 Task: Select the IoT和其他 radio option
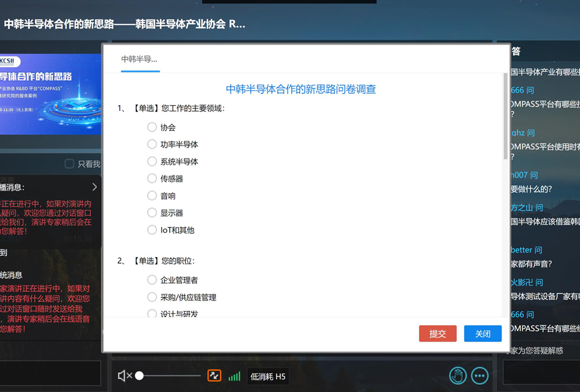[152, 230]
